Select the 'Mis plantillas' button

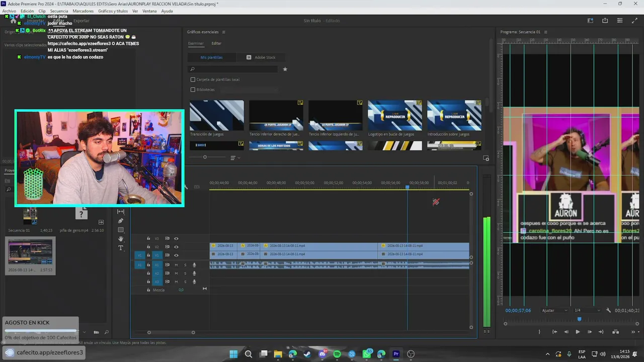pos(211,57)
